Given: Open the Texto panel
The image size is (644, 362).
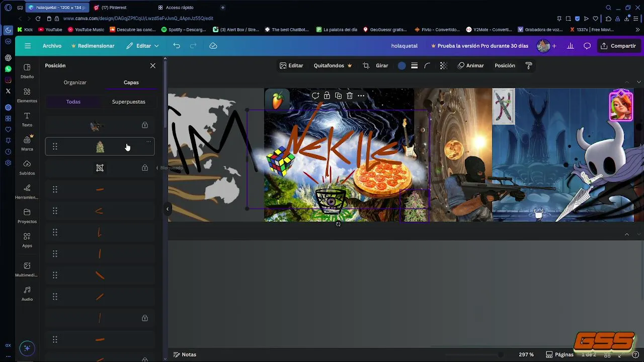Looking at the screenshot, I should click(x=27, y=119).
